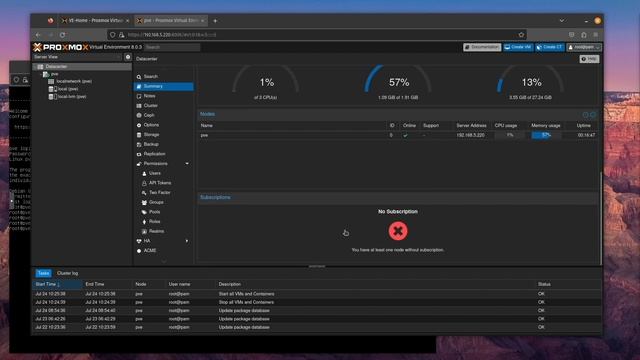This screenshot has width=640, height=360.
Task: Click the Cluster icon in the menu
Action: [139, 106]
